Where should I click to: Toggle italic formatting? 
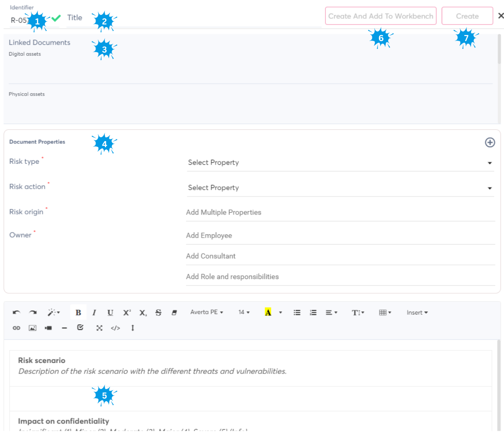click(94, 313)
